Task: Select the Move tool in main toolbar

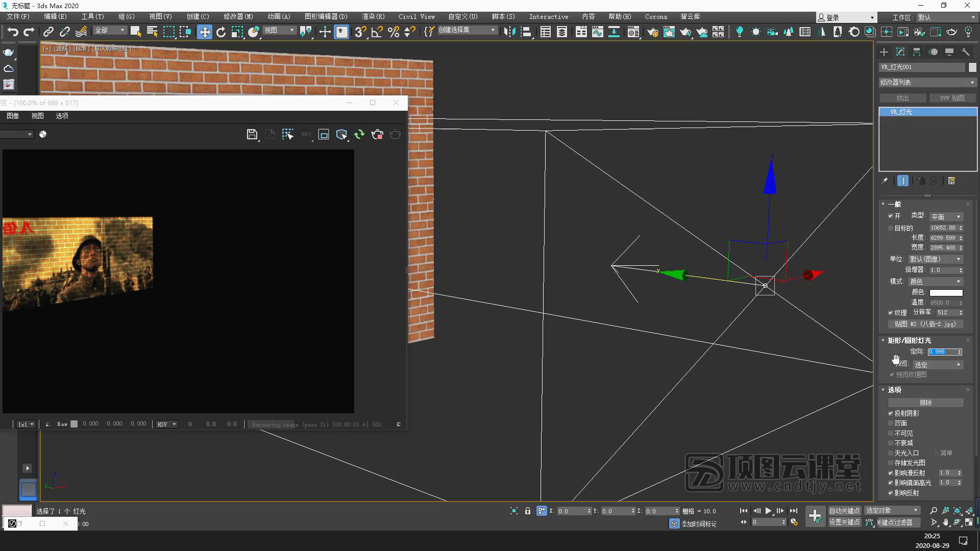Action: click(x=204, y=32)
